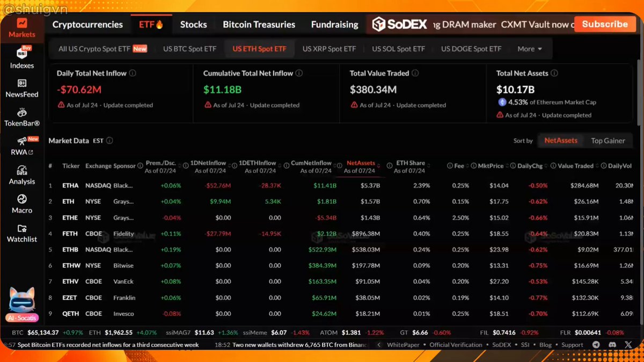Show info for Daily Total Net Inflow
This screenshot has width=644, height=362.
coord(133,73)
